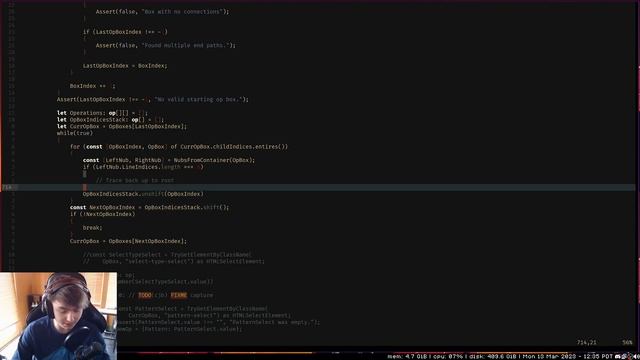Click the webcam overlay of the streamer
640x360 pixels.
(58, 316)
